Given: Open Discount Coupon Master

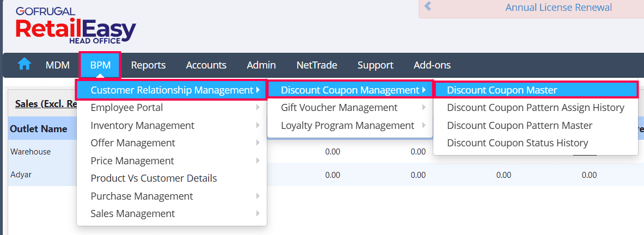Looking at the screenshot, I should (x=536, y=90).
